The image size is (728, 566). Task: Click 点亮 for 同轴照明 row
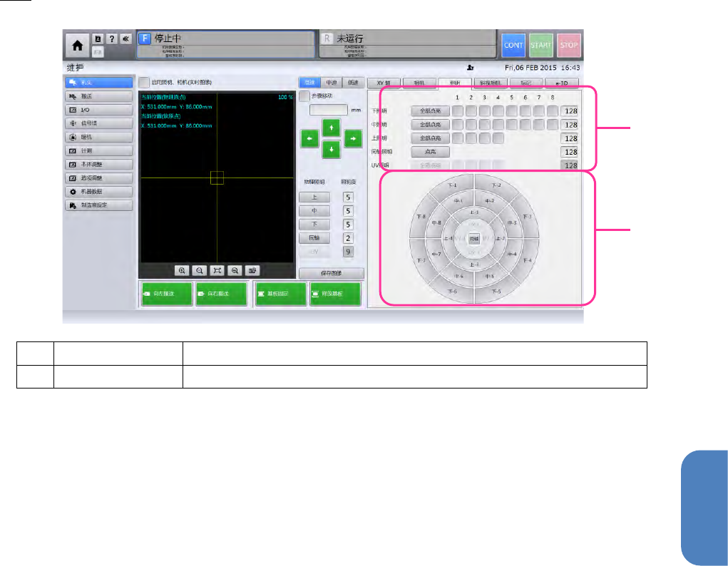click(x=431, y=152)
